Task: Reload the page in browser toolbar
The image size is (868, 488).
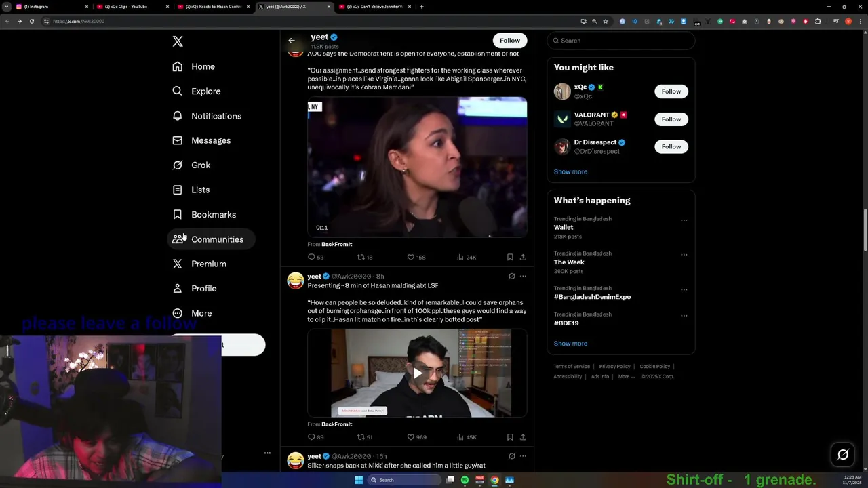Action: (31, 21)
